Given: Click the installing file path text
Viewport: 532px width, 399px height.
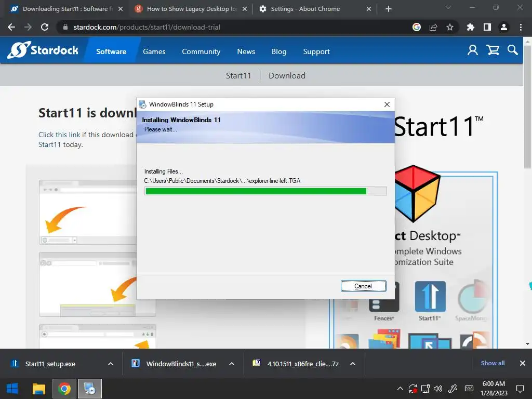Looking at the screenshot, I should click(222, 181).
